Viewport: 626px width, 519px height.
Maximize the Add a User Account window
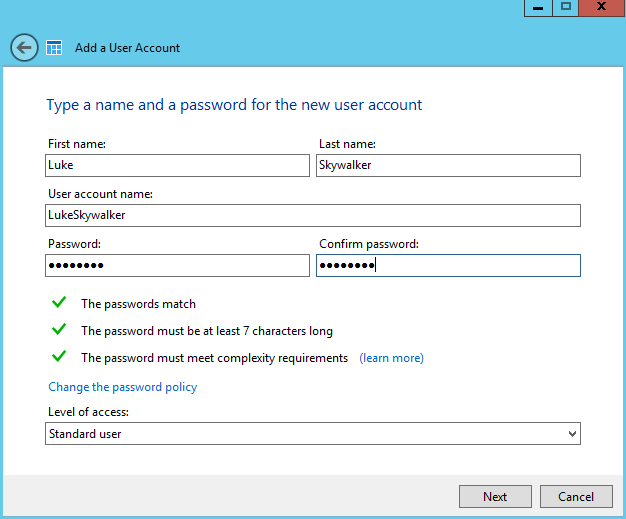click(x=566, y=7)
